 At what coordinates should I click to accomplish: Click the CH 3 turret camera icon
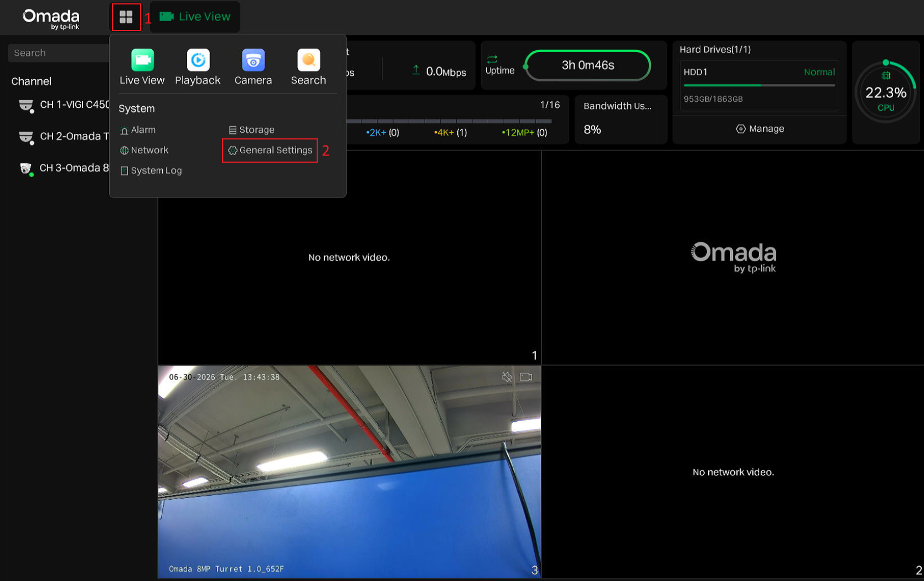[27, 169]
